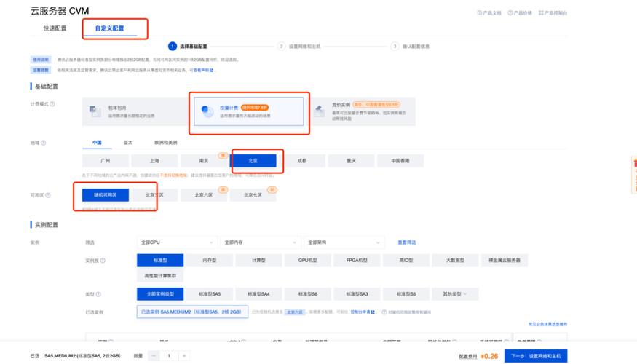Open the 常见业务场景选型推荐 link

coord(547,324)
